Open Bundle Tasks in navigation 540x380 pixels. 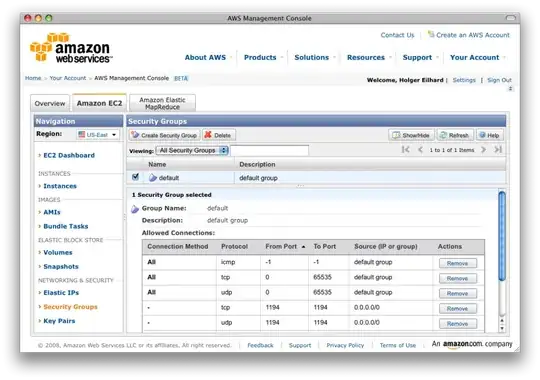(66, 226)
